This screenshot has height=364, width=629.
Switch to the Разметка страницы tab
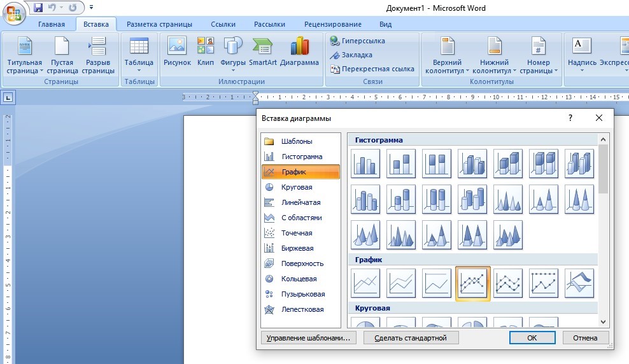159,24
